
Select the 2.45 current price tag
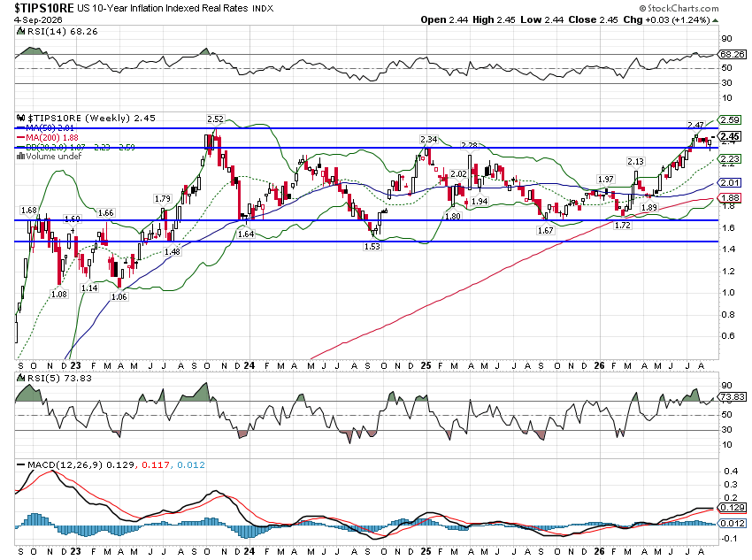[x=730, y=136]
